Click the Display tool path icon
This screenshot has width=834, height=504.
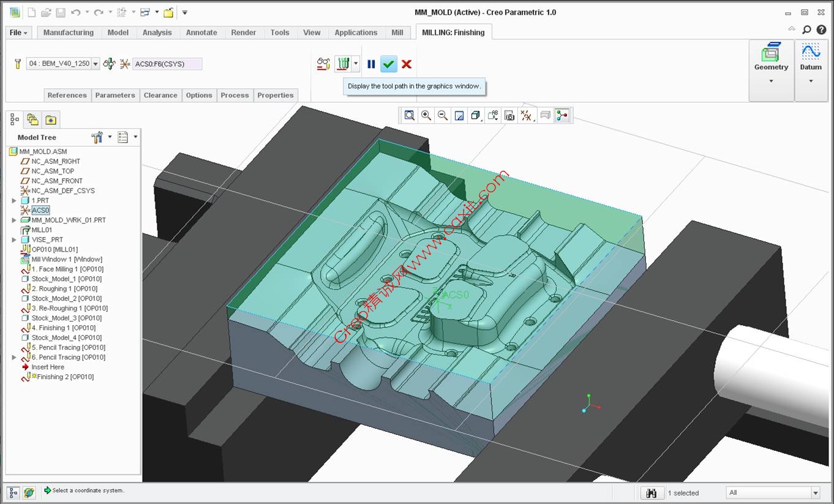343,64
